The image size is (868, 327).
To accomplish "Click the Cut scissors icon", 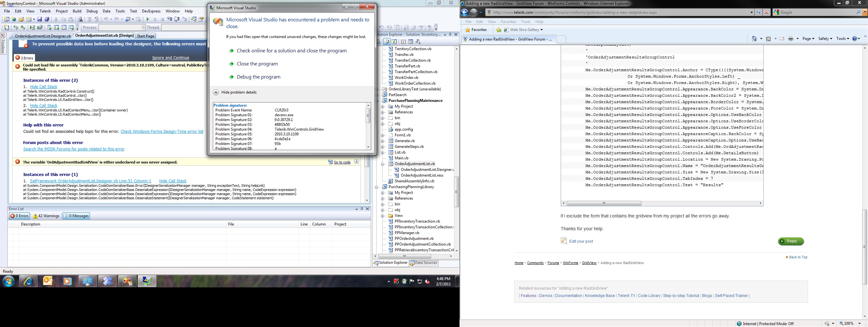I will (56, 19).
